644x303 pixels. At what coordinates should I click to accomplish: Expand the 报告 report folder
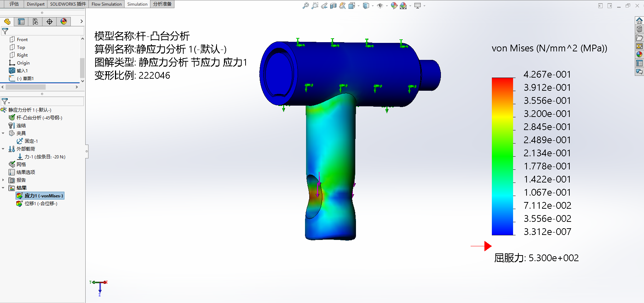(x=3, y=180)
